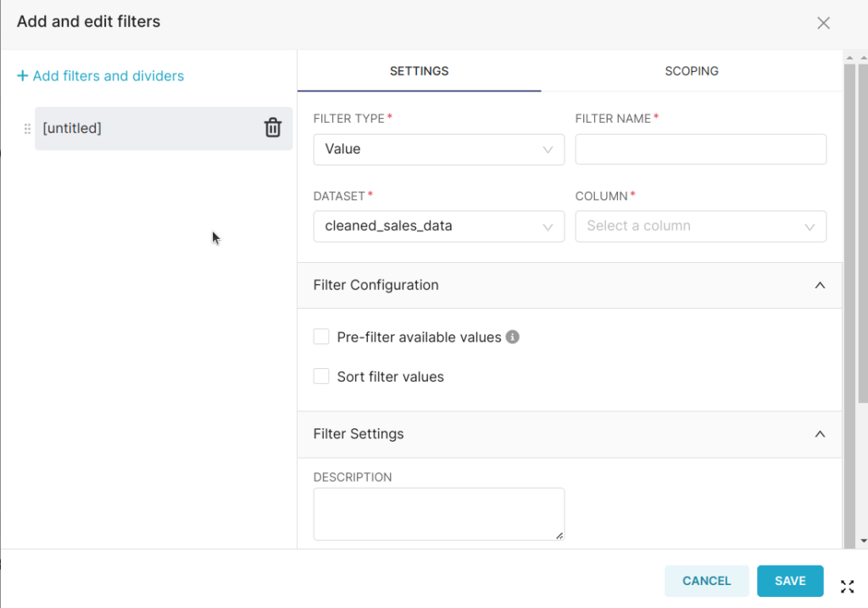Image resolution: width=868 pixels, height=608 pixels.
Task: Enable Pre-filter available values checkbox
Action: (x=321, y=337)
